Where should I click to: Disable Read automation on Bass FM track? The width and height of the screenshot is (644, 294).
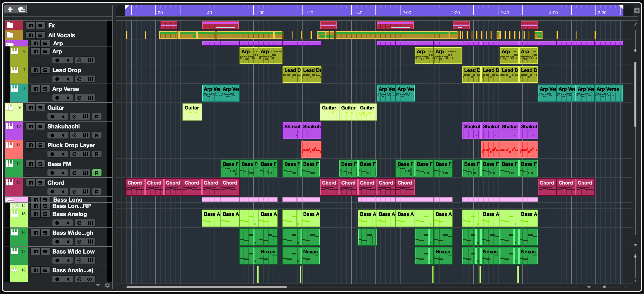tap(97, 173)
